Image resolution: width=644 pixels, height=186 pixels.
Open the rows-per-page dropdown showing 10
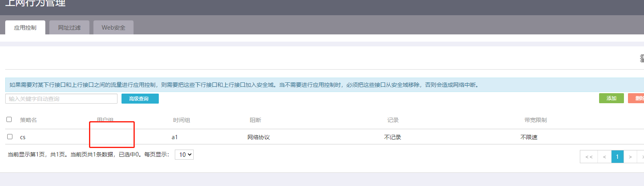click(184, 155)
